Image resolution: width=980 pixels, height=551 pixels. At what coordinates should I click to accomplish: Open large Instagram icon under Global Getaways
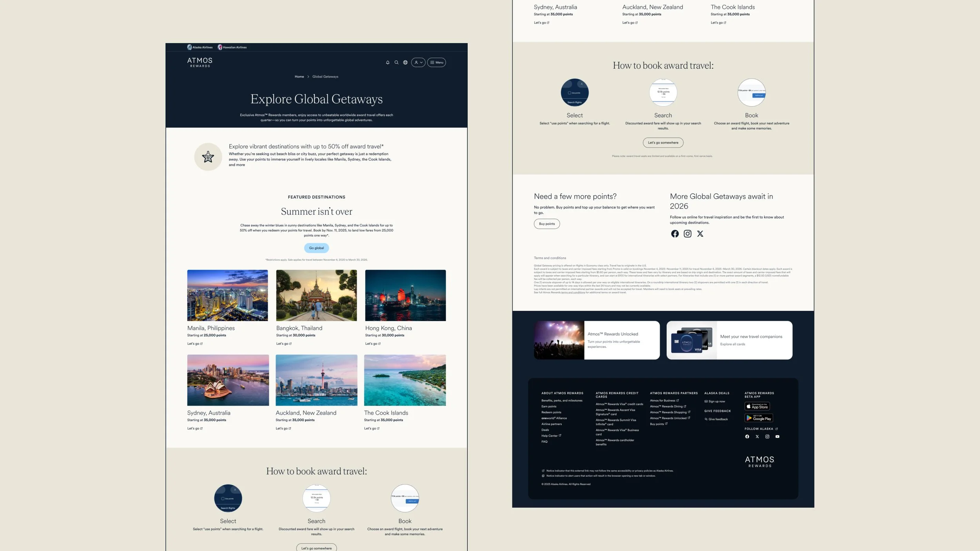(x=688, y=234)
